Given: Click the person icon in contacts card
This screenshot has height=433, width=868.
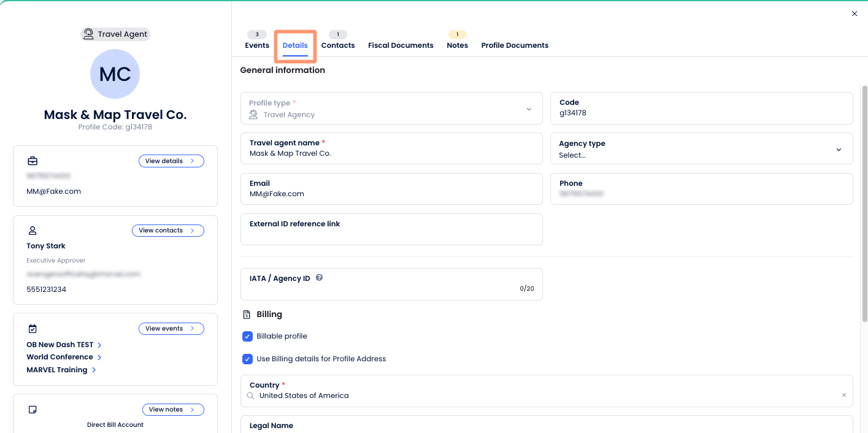Looking at the screenshot, I should click(x=33, y=231).
